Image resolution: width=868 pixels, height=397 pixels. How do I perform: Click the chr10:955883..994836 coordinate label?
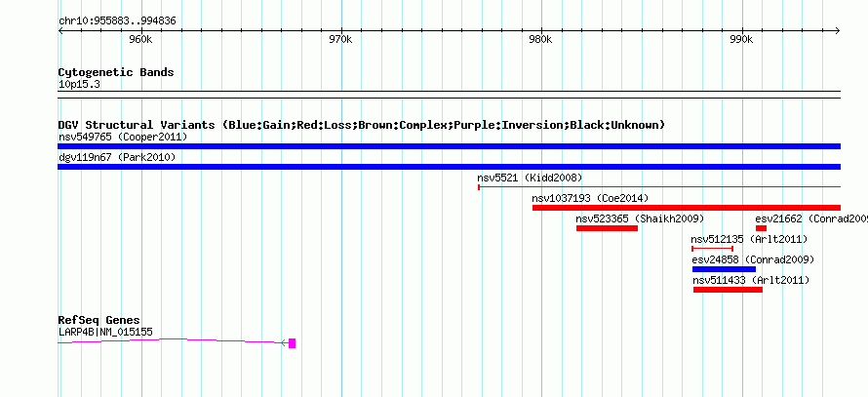click(117, 21)
